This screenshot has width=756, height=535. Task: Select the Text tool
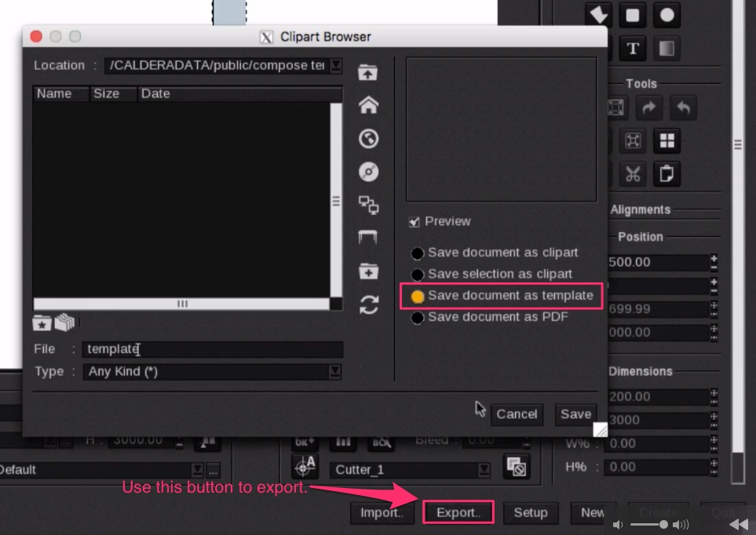pyautogui.click(x=633, y=49)
